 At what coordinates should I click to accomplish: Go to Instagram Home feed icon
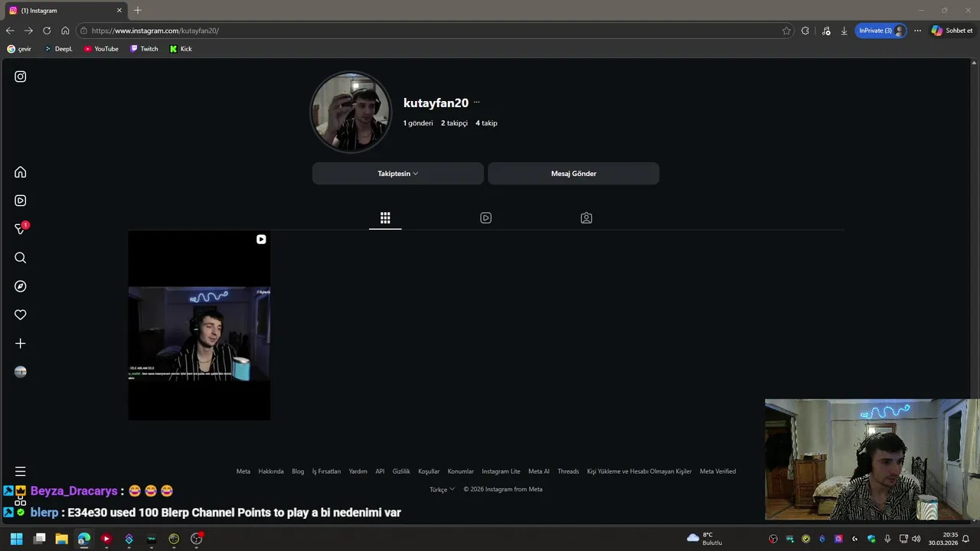pyautogui.click(x=21, y=172)
